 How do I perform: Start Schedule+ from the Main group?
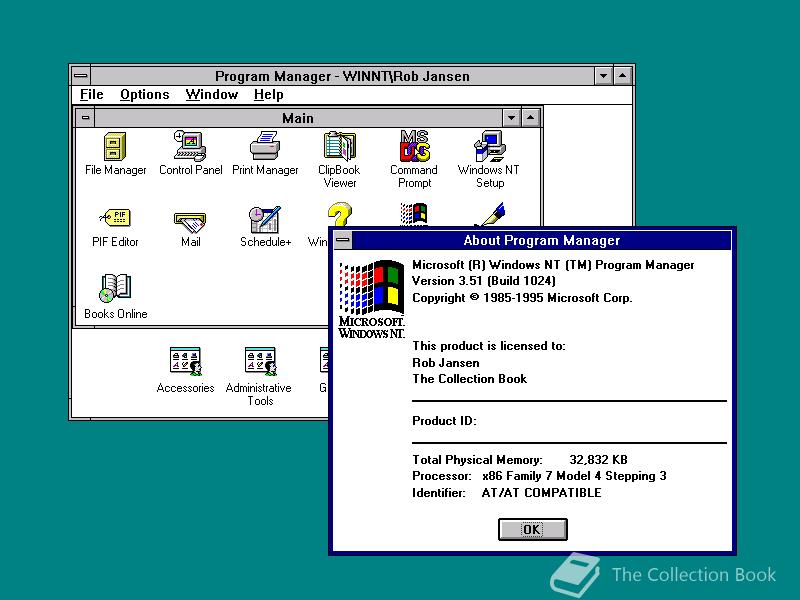click(264, 218)
